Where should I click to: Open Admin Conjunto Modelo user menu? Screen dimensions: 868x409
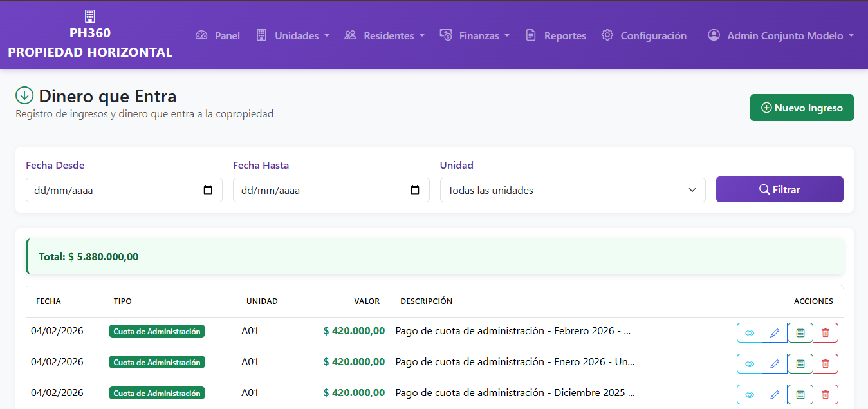(781, 35)
